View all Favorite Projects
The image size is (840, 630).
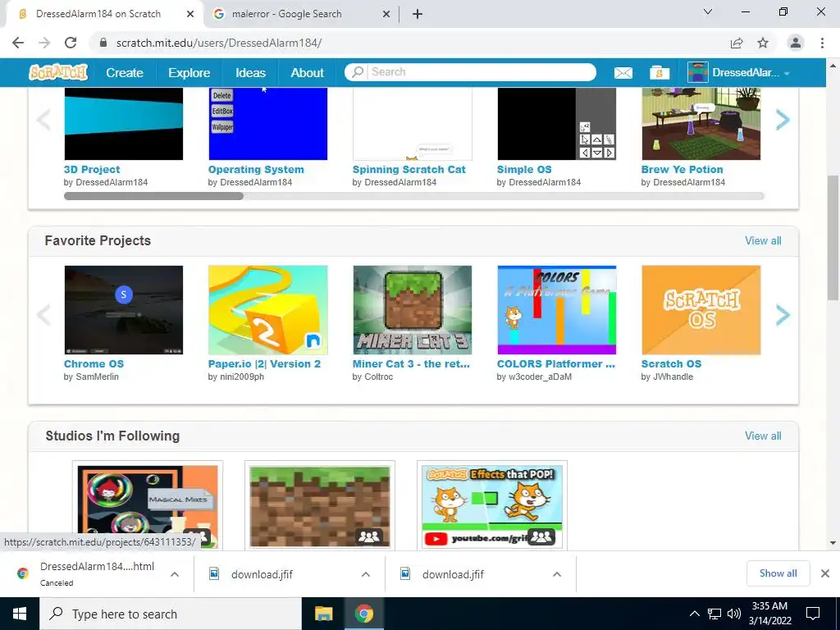[763, 240]
